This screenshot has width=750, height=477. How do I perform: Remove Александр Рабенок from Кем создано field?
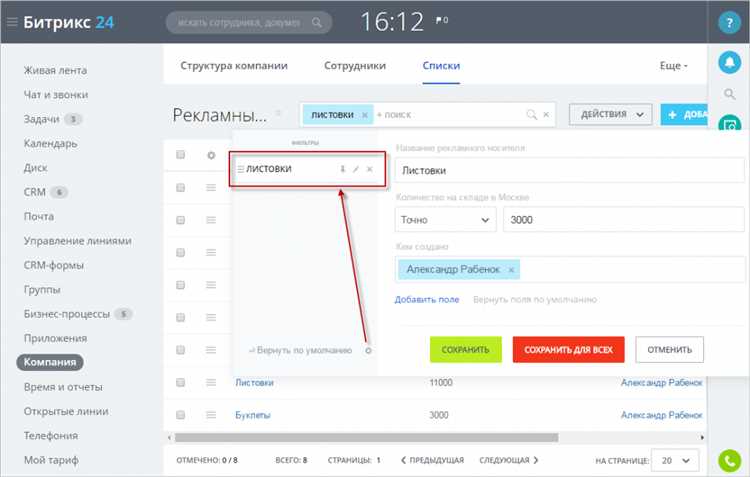(x=511, y=270)
